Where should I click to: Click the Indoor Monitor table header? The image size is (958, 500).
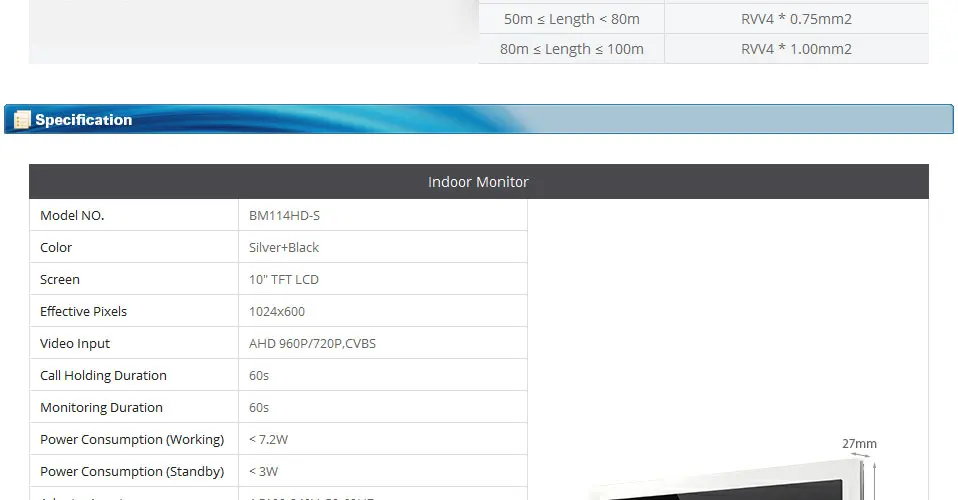[478, 182]
